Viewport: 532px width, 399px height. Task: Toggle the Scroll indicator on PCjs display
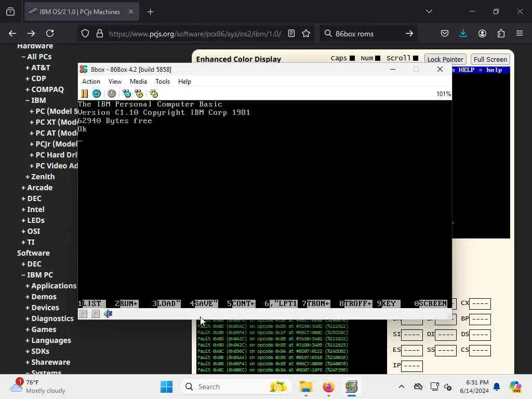tap(416, 58)
